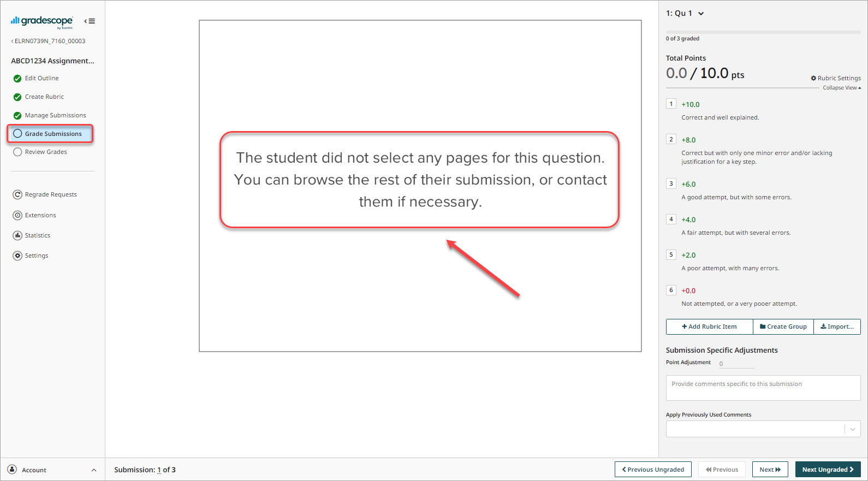Screen dimensions: 868x481
Task: Click the Point Adjustment field
Action: (736, 364)
